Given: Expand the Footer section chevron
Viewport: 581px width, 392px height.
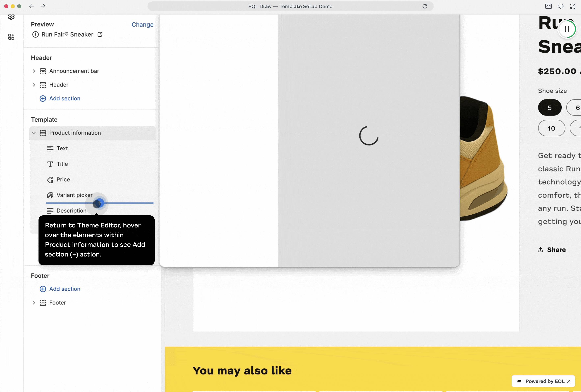Looking at the screenshot, I should point(34,303).
